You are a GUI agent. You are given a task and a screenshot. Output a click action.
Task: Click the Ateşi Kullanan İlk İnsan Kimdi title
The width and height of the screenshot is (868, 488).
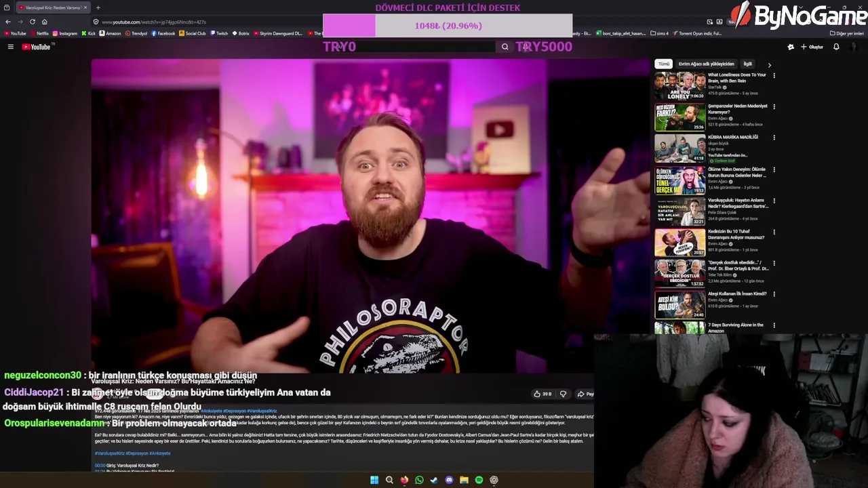[x=737, y=293]
